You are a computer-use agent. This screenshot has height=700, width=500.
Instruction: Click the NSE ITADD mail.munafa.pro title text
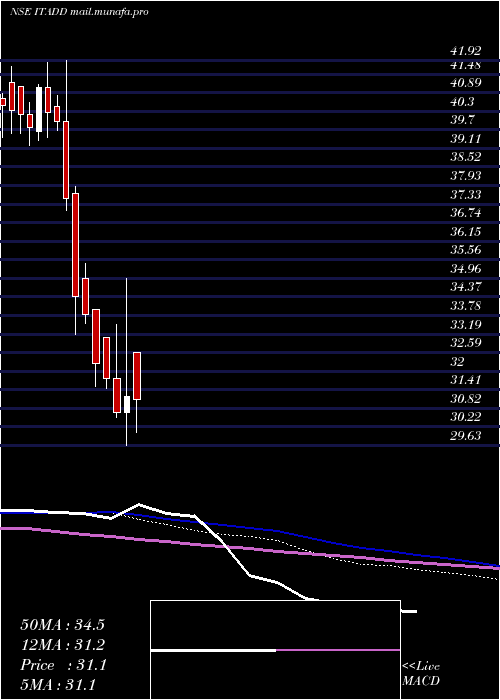point(79,12)
